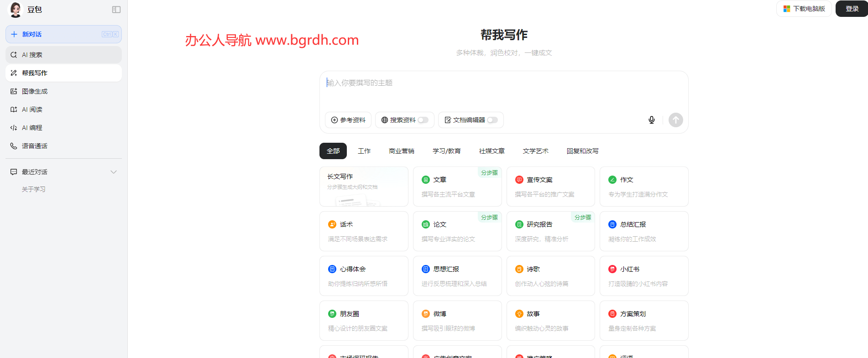Click the blue 思想汇报 card icon
The image size is (868, 358).
pos(426,269)
